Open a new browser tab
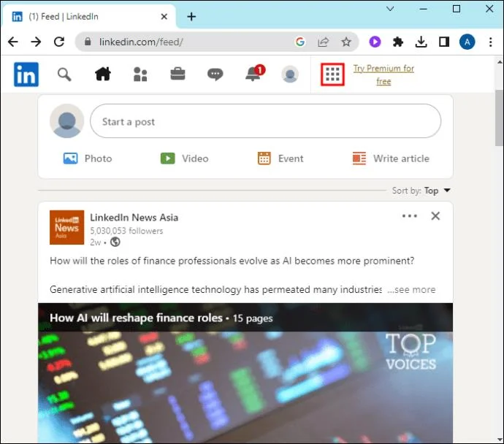The height and width of the screenshot is (444, 504). [191, 16]
